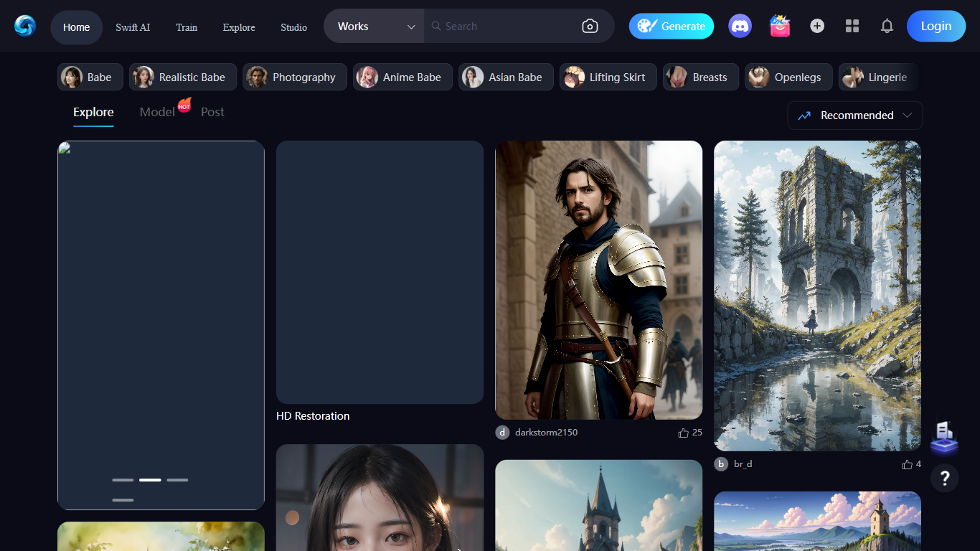Click the search magnifier icon

(436, 27)
